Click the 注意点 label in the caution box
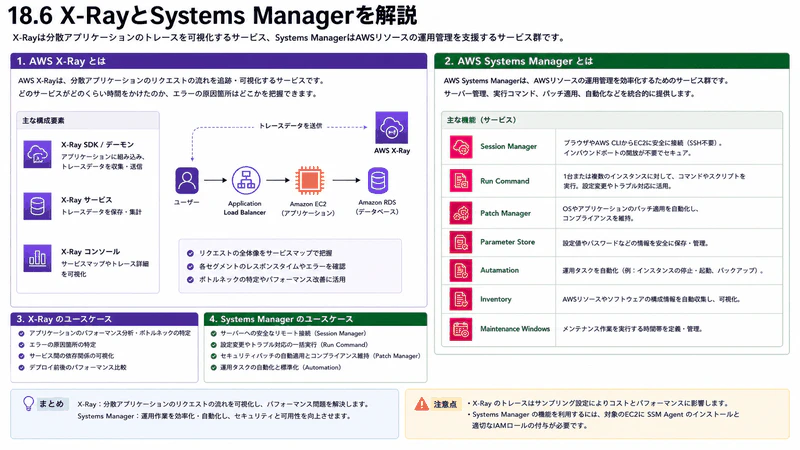The height and width of the screenshot is (450, 800). (x=445, y=405)
